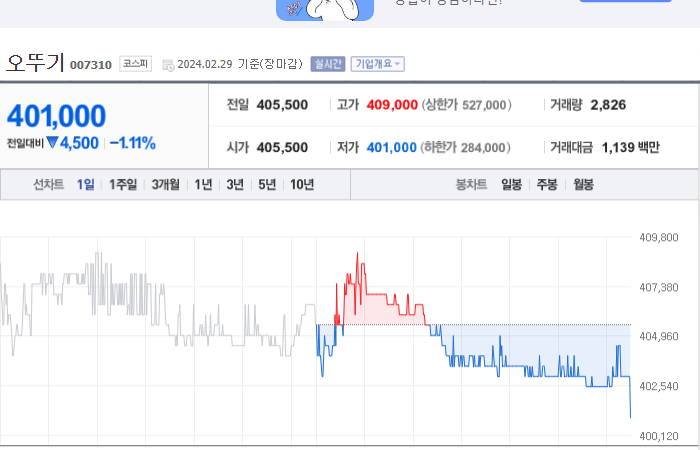Open the 월봉 candlestick chart
Viewport: 700px width, 450px height.
coord(583,184)
